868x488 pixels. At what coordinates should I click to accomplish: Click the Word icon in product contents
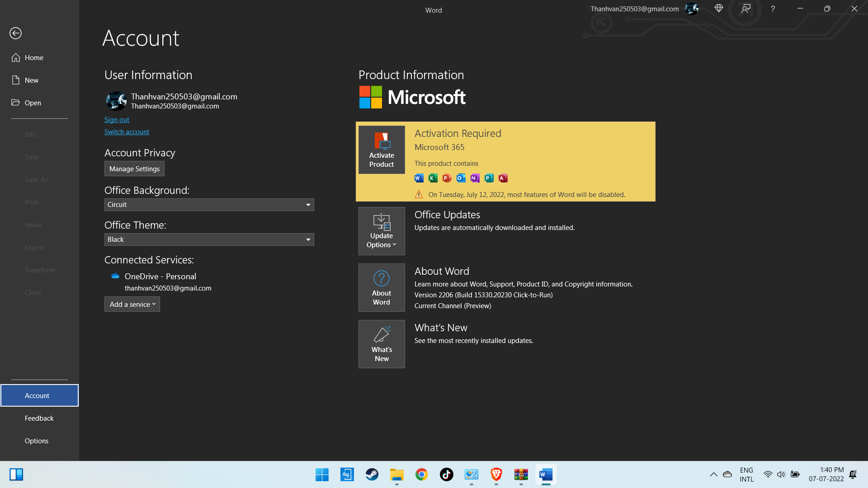[419, 178]
